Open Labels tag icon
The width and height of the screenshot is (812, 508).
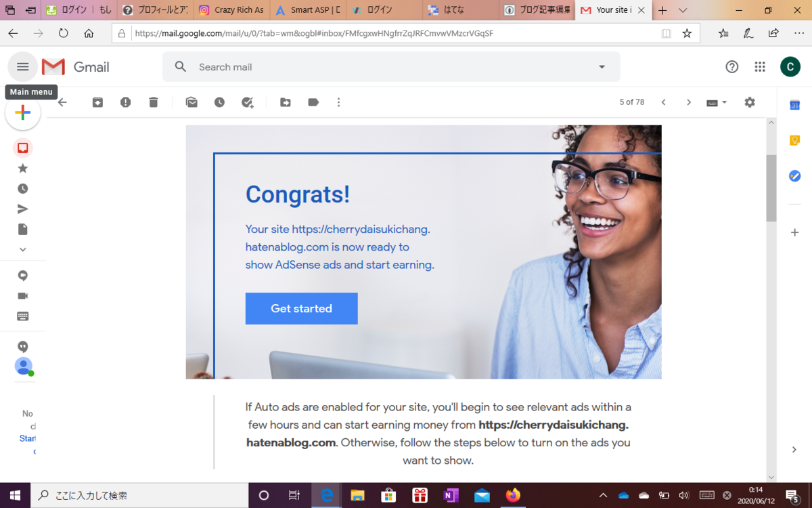pos(313,102)
